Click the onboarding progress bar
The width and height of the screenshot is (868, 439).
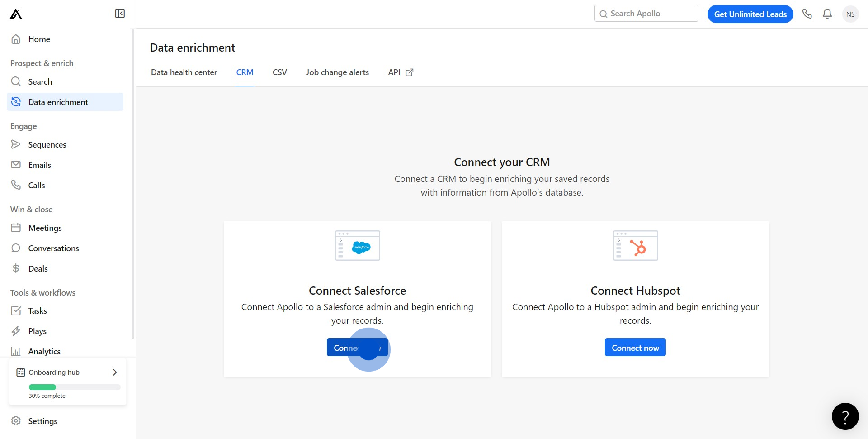pos(75,387)
